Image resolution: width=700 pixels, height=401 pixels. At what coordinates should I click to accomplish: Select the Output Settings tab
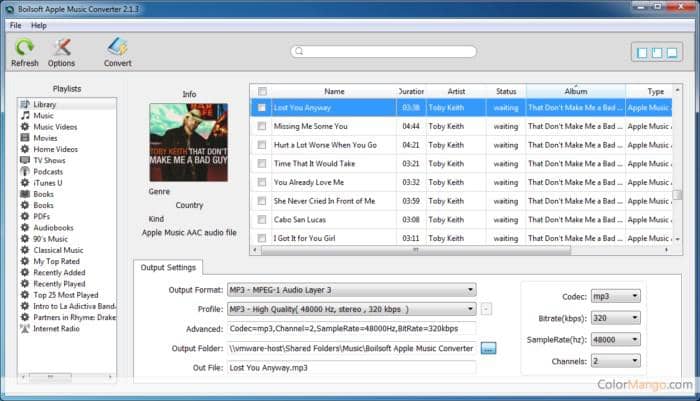[x=170, y=268]
